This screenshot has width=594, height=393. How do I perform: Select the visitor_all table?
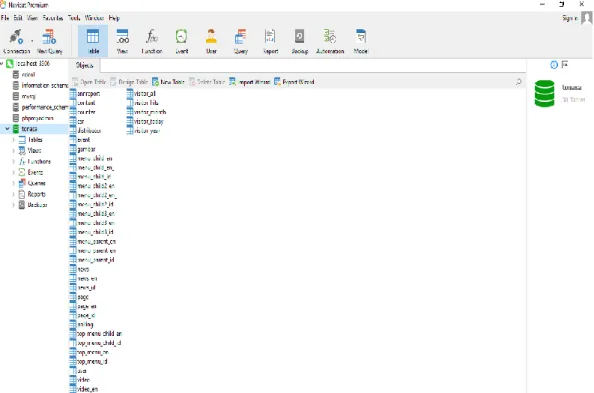[141, 93]
